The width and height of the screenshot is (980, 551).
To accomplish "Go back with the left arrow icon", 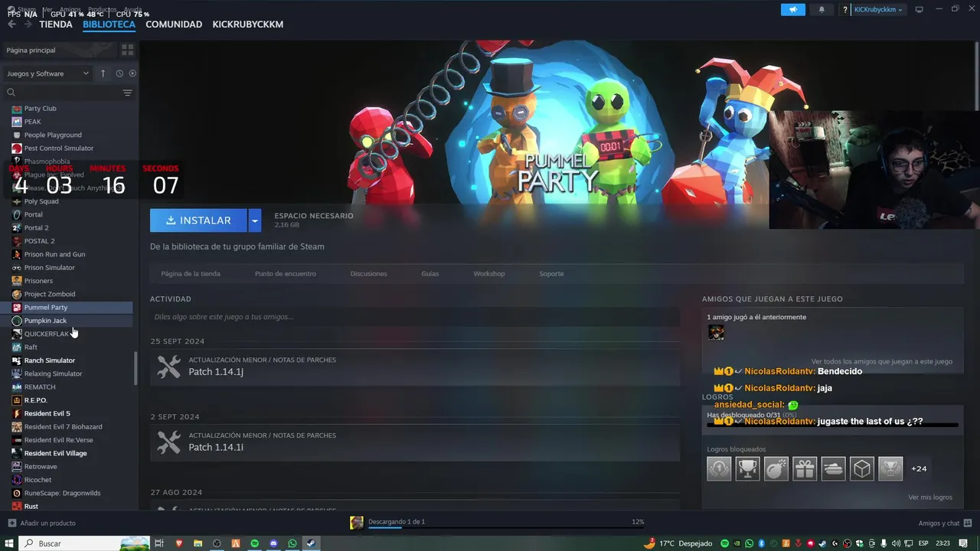I will (x=11, y=24).
